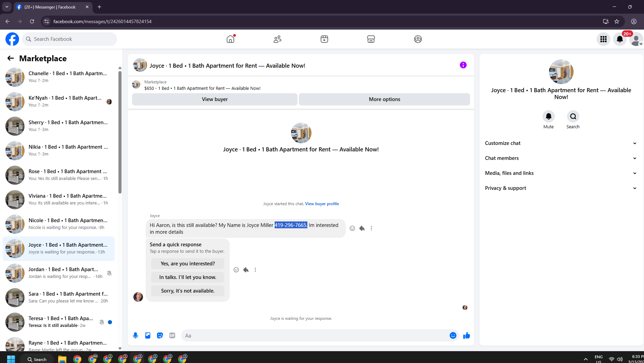Image resolution: width=644 pixels, height=363 pixels.
Task: Open the Chanelle conversation
Action: [x=59, y=77]
